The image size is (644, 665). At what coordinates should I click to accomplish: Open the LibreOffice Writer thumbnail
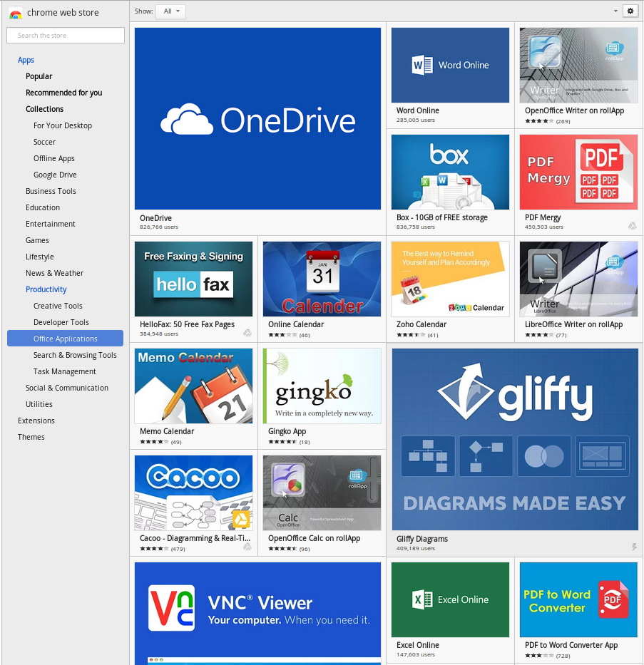(578, 279)
